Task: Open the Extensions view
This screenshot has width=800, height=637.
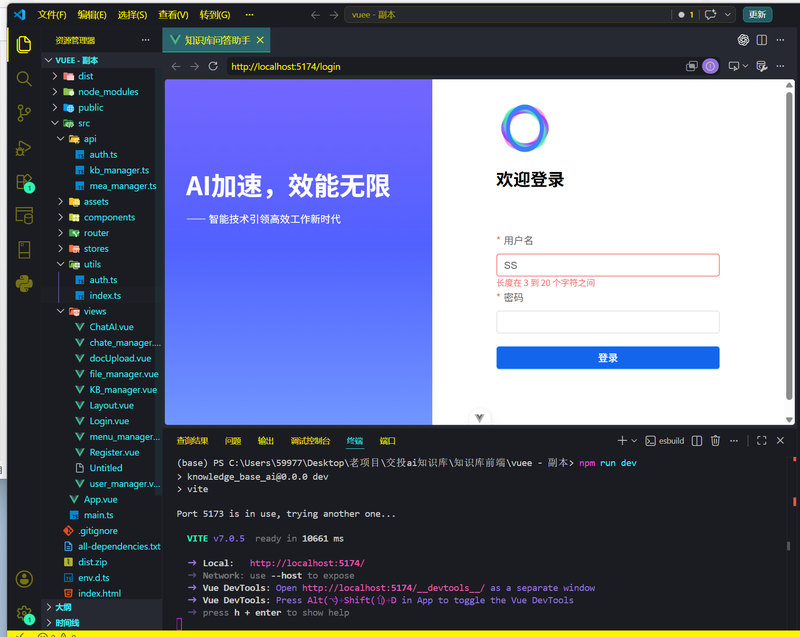Action: [24, 183]
